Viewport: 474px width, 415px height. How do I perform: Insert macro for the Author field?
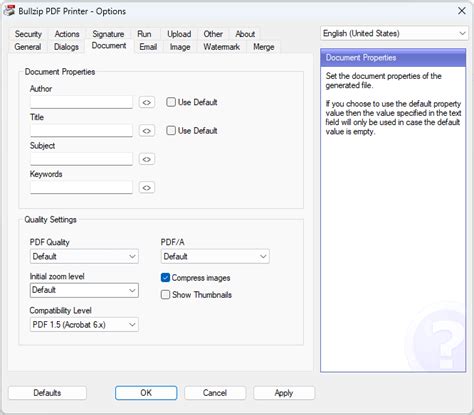(x=147, y=102)
